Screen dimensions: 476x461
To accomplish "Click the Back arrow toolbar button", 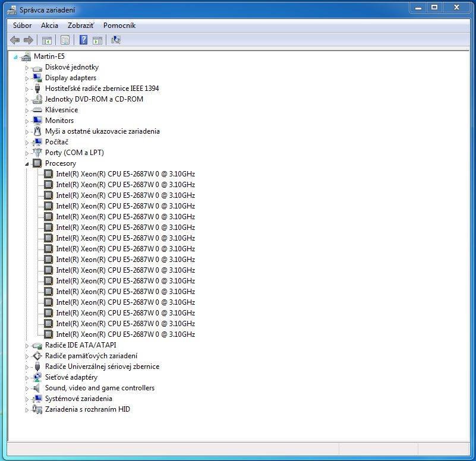I will tap(15, 40).
